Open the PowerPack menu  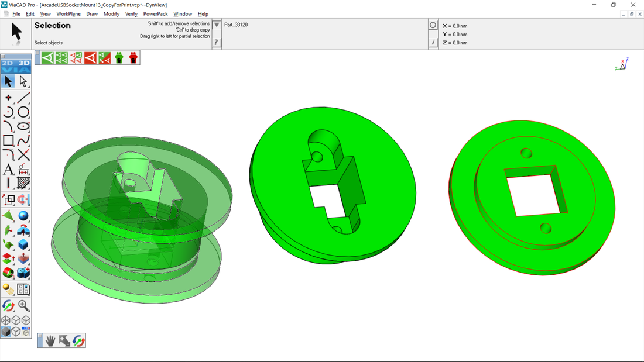coord(155,14)
